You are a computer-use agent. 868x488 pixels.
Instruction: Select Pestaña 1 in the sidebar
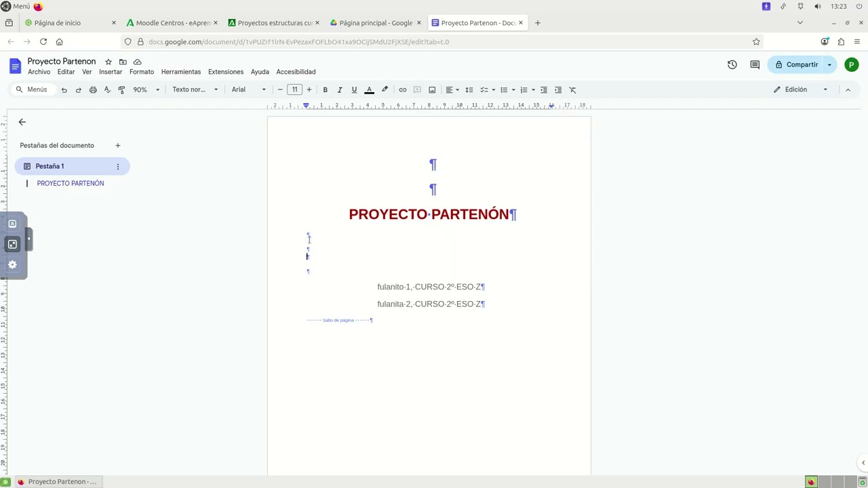[x=72, y=166]
